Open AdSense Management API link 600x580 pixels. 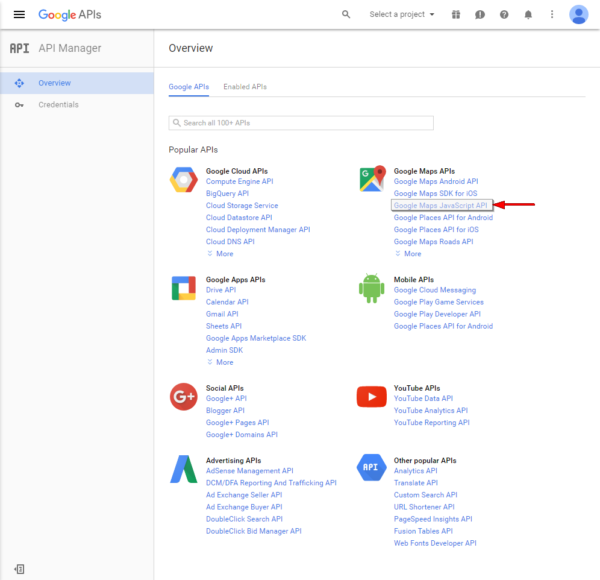click(249, 471)
